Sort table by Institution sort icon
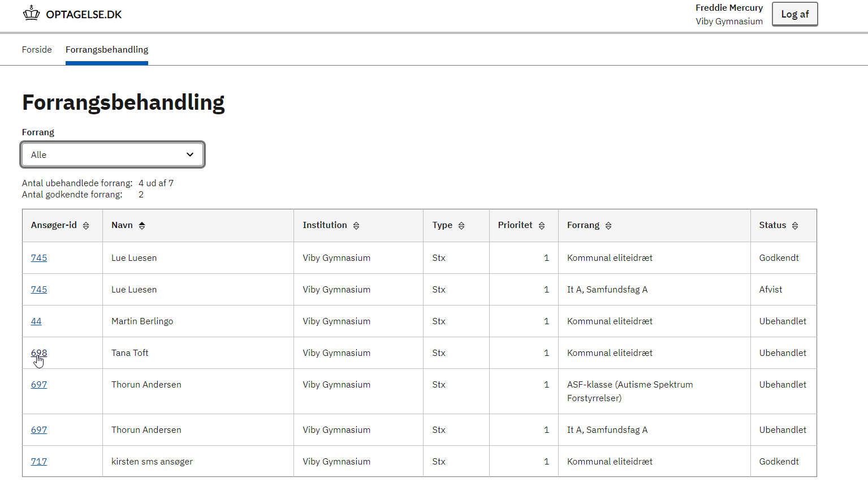Image resolution: width=868 pixels, height=503 pixels. 356,226
